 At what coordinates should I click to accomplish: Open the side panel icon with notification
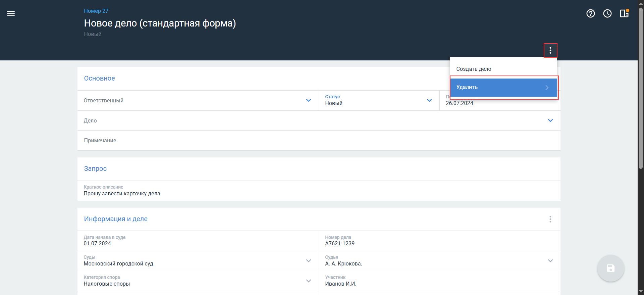624,13
